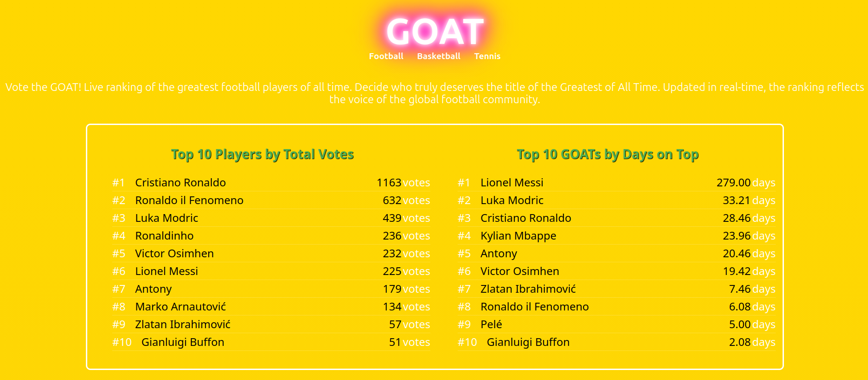Switch to the Basketball rankings
Screen dimensions: 868x380
tap(439, 56)
